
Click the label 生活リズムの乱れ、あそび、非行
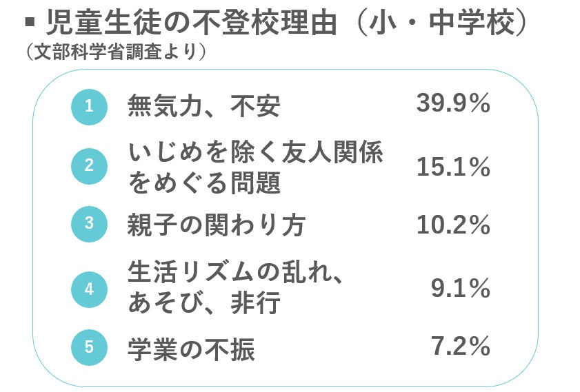coord(236,289)
